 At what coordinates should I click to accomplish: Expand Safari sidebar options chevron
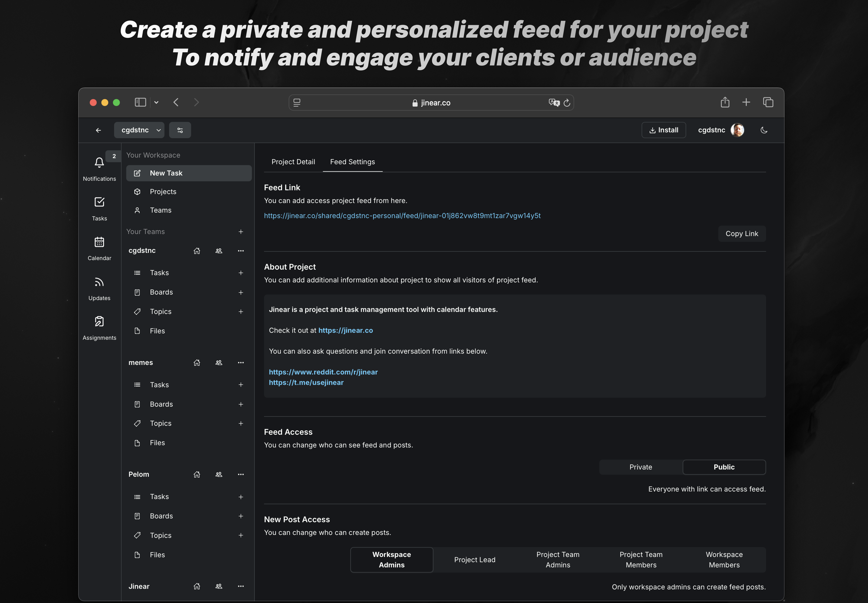[156, 102]
